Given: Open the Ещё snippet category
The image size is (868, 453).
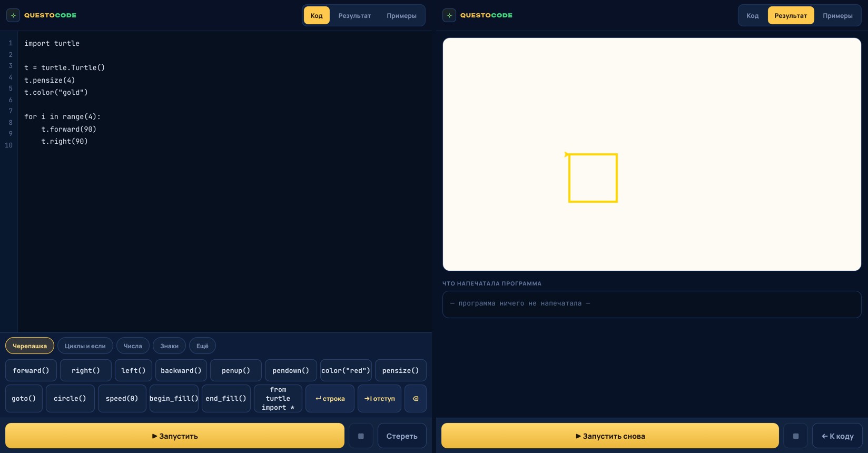Looking at the screenshot, I should tap(202, 346).
